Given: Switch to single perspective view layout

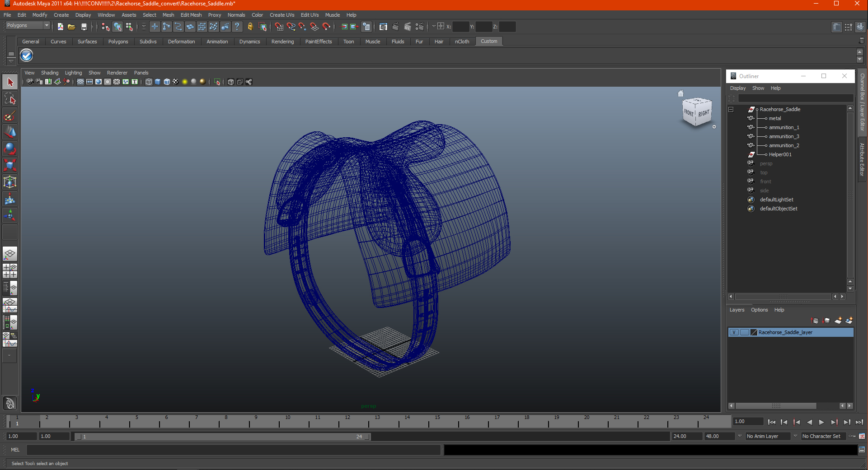Looking at the screenshot, I should 10,254.
